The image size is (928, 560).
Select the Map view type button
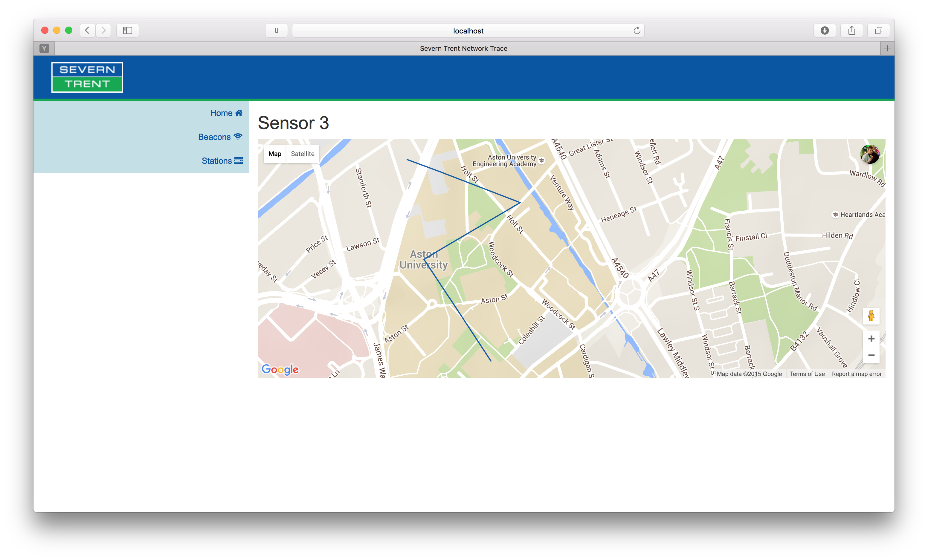click(274, 154)
